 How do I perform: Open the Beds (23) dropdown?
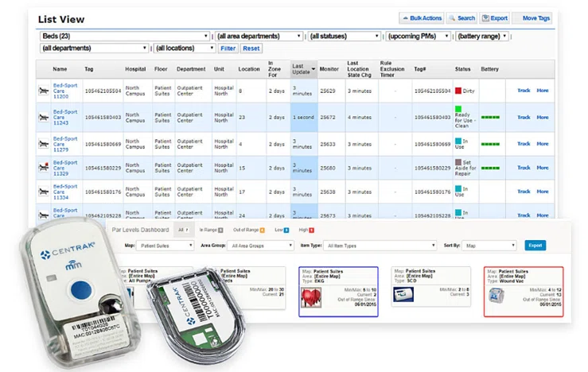click(x=124, y=36)
